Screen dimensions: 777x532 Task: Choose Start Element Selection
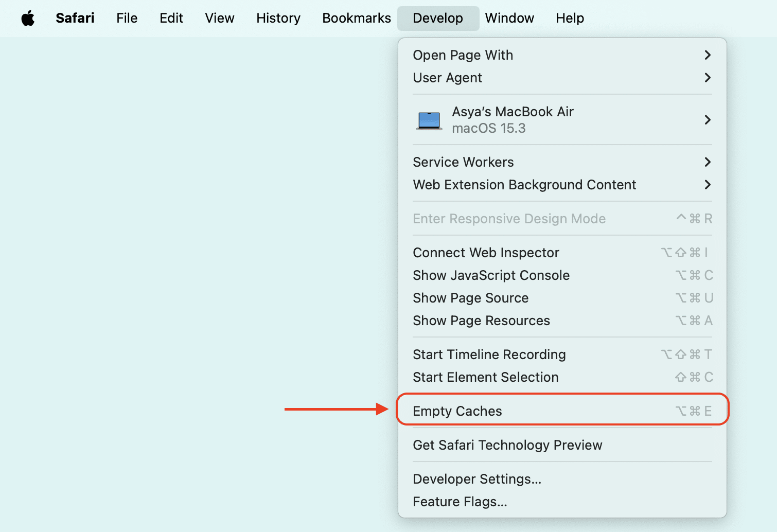tap(562, 377)
